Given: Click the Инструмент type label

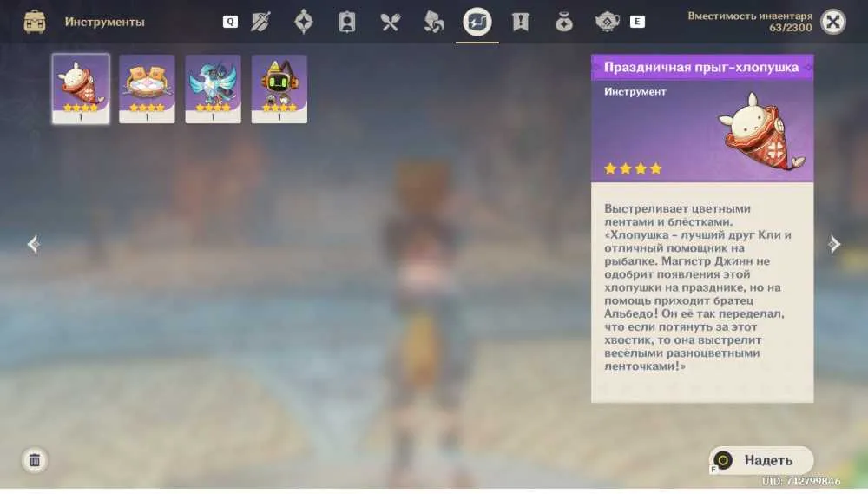Looking at the screenshot, I should [x=635, y=91].
